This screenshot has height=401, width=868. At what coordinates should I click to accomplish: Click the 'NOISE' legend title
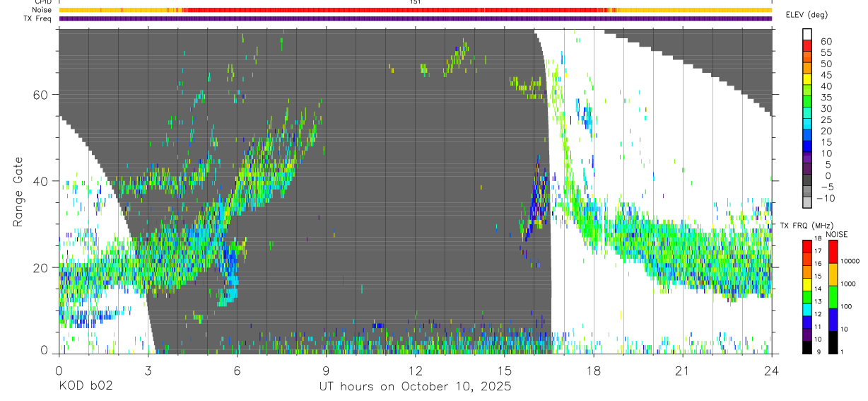click(837, 234)
